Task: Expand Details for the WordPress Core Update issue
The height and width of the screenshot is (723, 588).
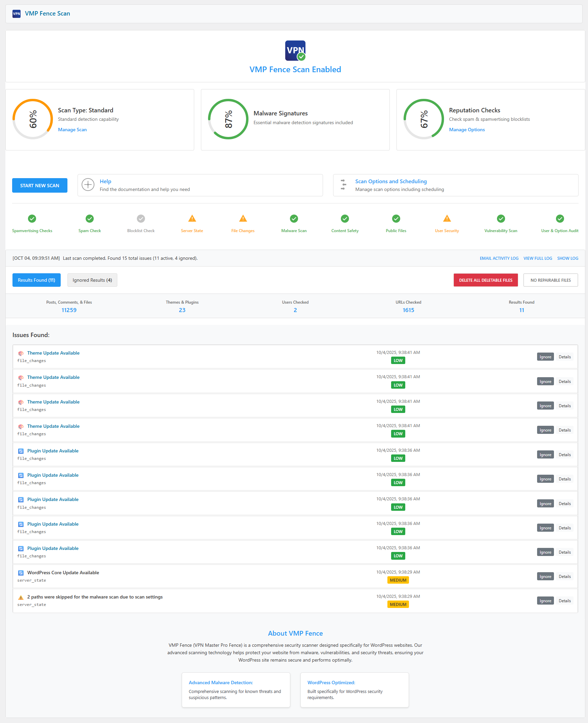Action: click(564, 576)
